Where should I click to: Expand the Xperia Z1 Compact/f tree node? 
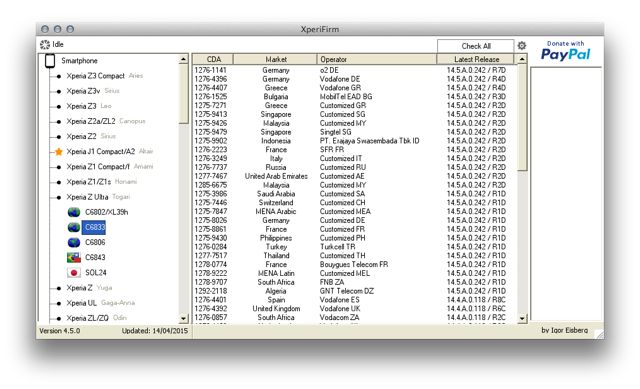click(59, 167)
